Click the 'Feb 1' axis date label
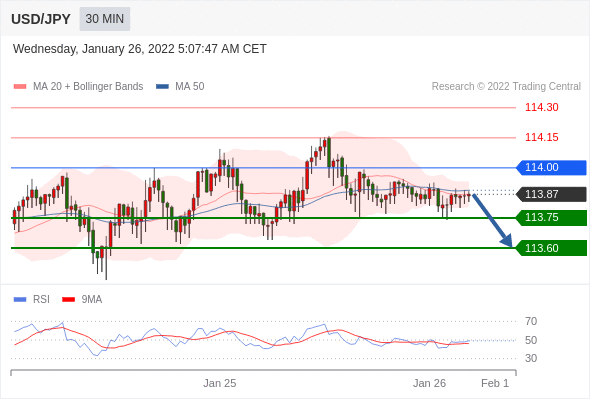This screenshot has width=590, height=400. (495, 383)
